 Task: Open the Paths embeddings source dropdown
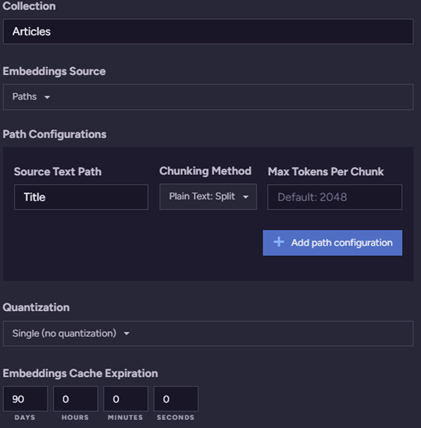pyautogui.click(x=208, y=97)
